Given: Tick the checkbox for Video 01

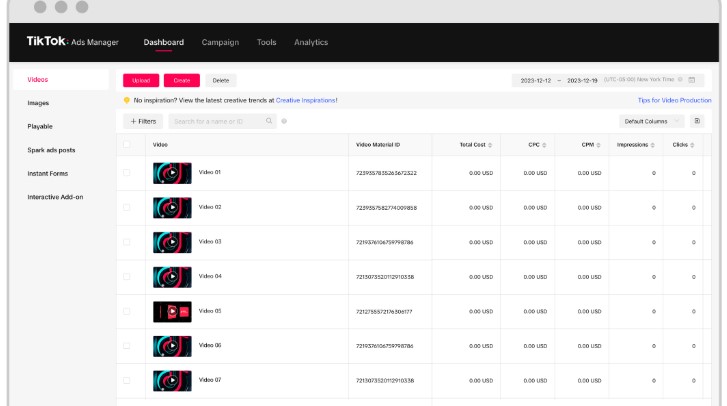Looking at the screenshot, I should 127,173.
